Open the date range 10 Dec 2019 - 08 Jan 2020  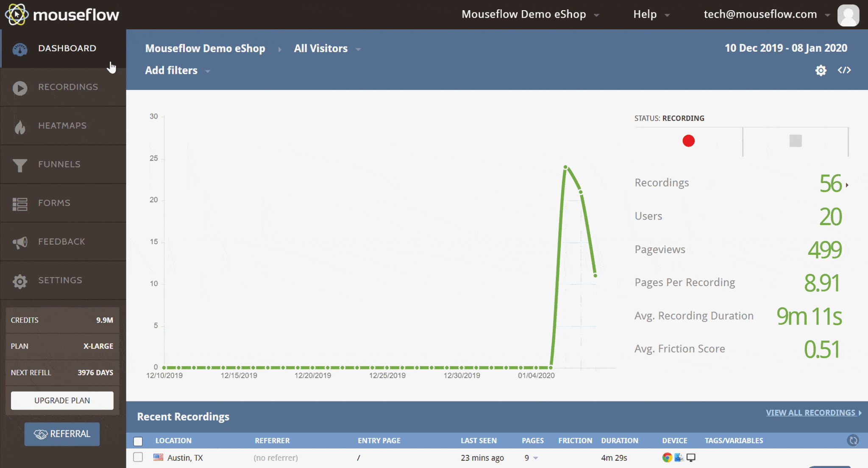pos(786,48)
